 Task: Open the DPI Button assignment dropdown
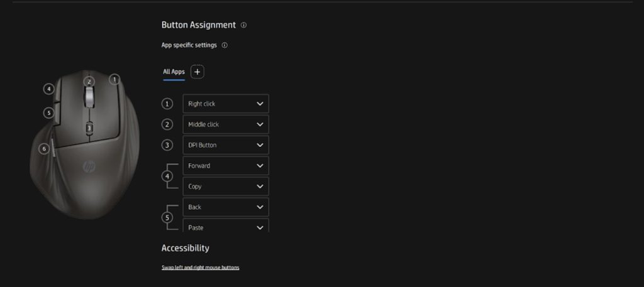(x=226, y=145)
